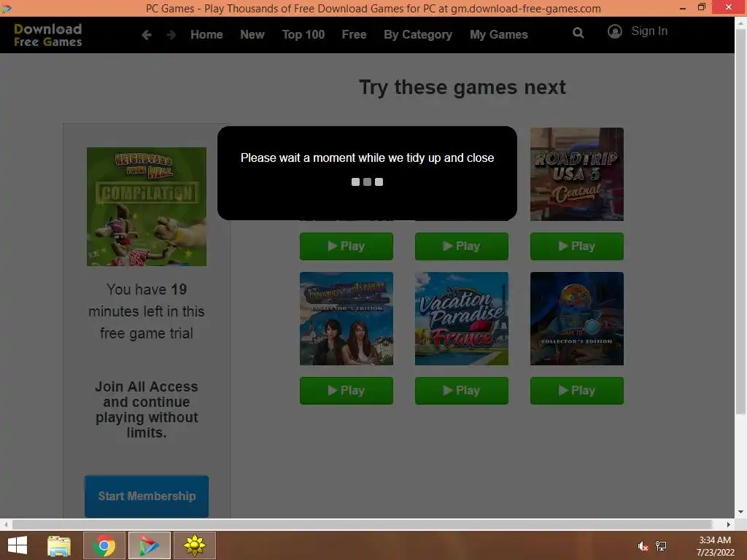747x560 pixels.
Task: Click the horizontal scrollbar track
Action: click(362, 524)
